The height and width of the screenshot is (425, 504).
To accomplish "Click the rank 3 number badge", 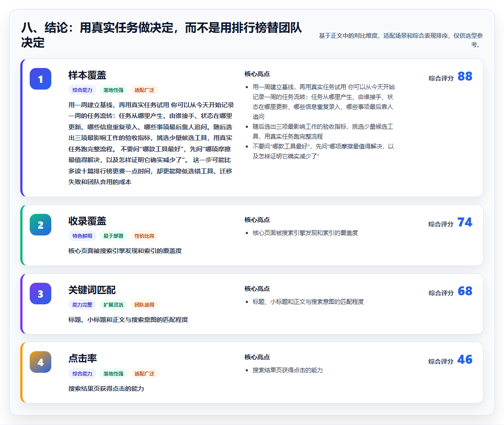I will [40, 294].
